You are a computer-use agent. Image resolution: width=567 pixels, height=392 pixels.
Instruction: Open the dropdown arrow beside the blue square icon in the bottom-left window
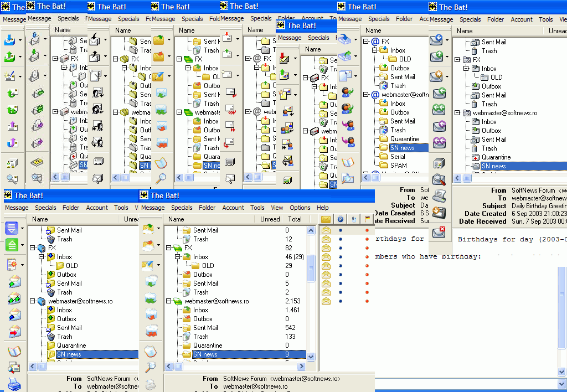(22, 228)
